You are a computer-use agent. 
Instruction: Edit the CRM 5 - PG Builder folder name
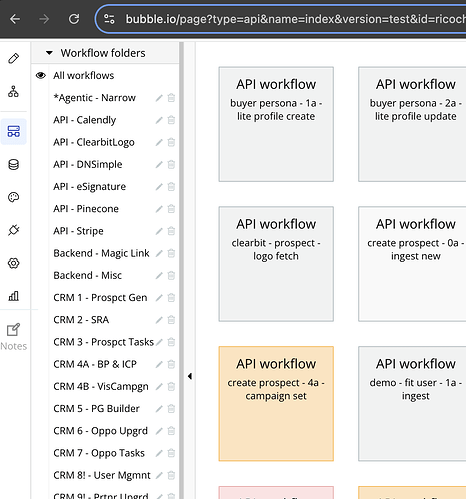click(x=159, y=409)
